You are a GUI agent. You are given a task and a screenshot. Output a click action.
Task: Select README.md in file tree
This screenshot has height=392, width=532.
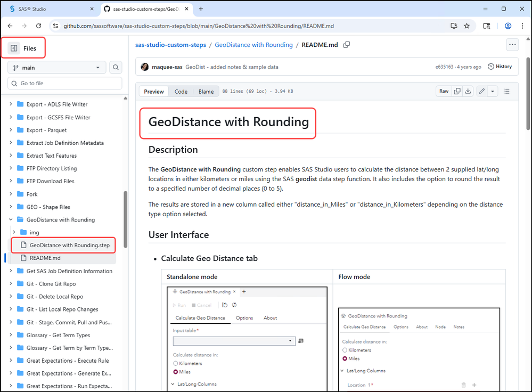point(62,258)
